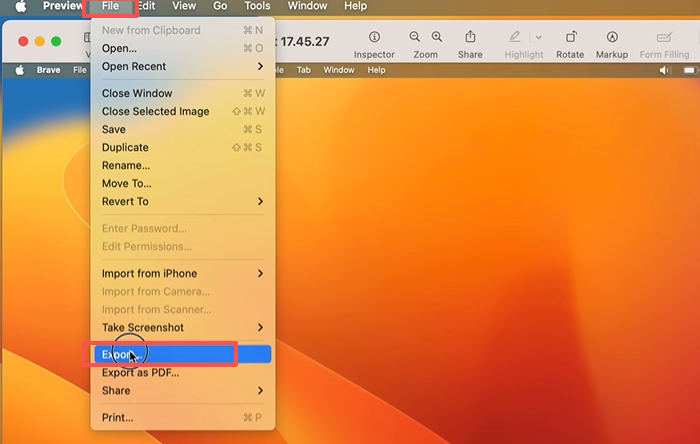700x444 pixels.
Task: Open the Tools menu in the menu bar
Action: [257, 6]
